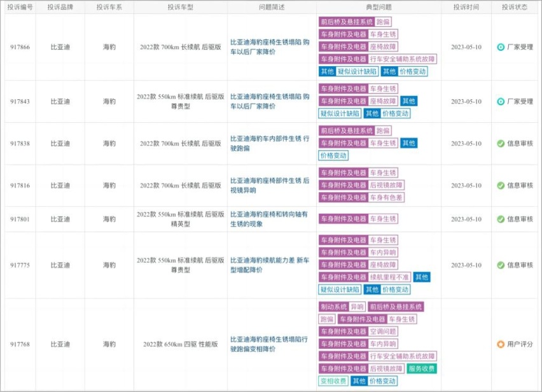
Task: Click status icon for complaint 917866
Action: (x=501, y=47)
